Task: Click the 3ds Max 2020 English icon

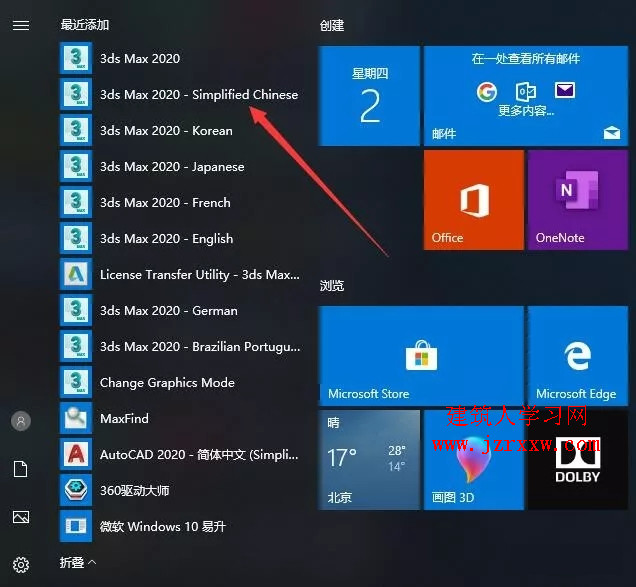Action: pos(76,238)
